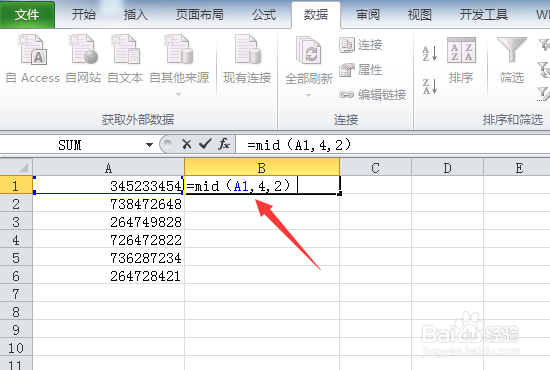Screen dimensions: 550x370
Task: Expand the 全部刷新 dropdown arrow
Action: [x=308, y=95]
